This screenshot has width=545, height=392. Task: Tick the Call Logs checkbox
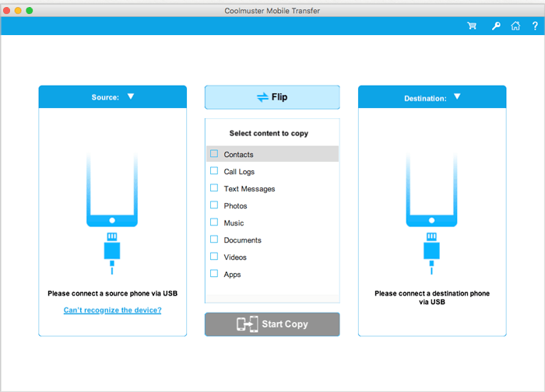[214, 171]
